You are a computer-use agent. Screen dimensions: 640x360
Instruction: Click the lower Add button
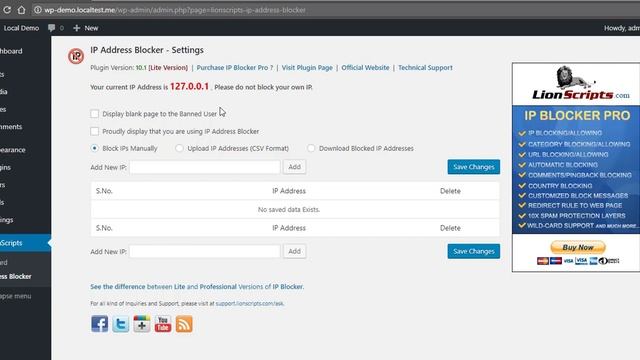click(x=294, y=251)
